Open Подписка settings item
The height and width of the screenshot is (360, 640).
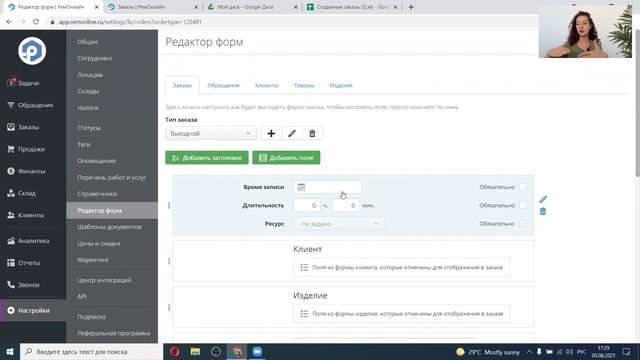click(91, 317)
